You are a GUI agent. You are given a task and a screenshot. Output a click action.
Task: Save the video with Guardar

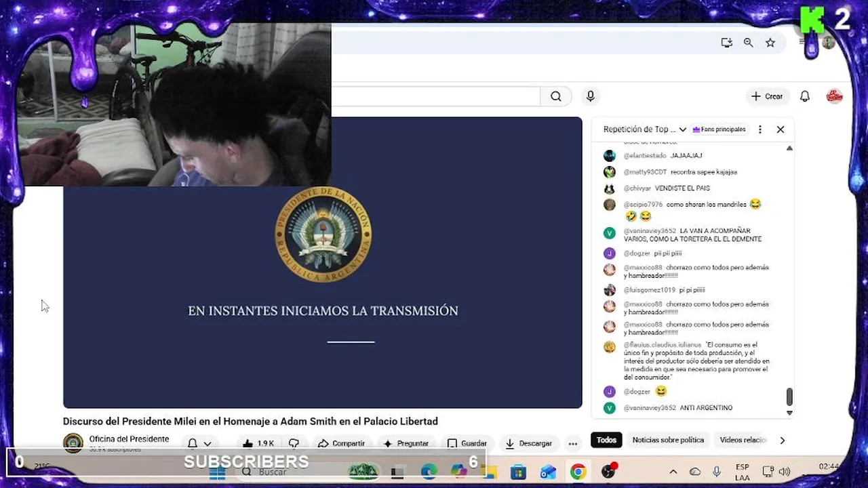click(467, 443)
